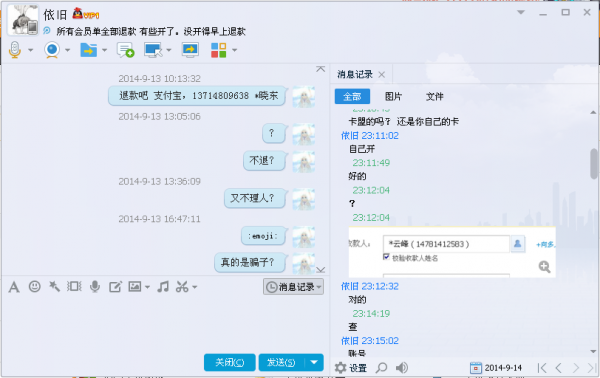The width and height of the screenshot is (600, 378).
Task: Toggle the 消息记录 history button
Action: pos(293,287)
